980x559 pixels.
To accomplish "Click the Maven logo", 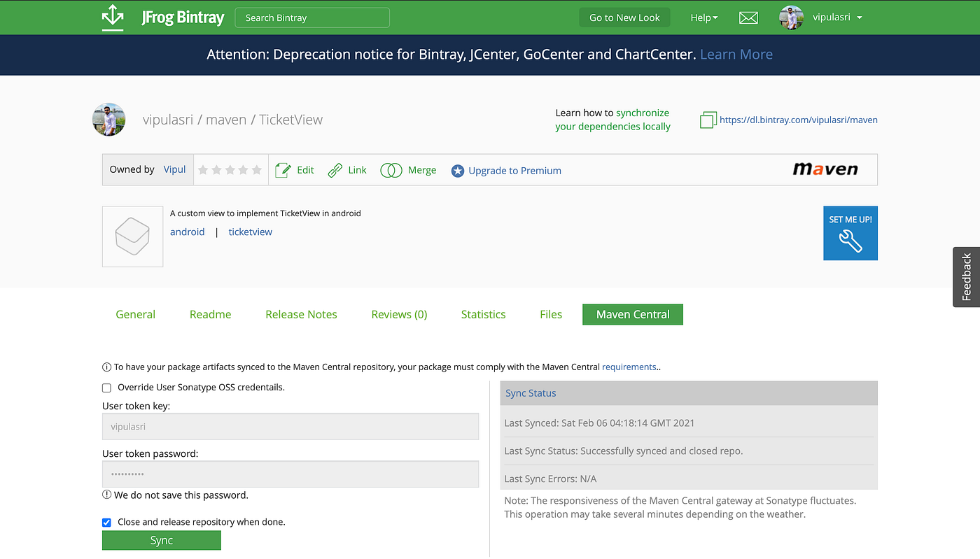I will (825, 169).
